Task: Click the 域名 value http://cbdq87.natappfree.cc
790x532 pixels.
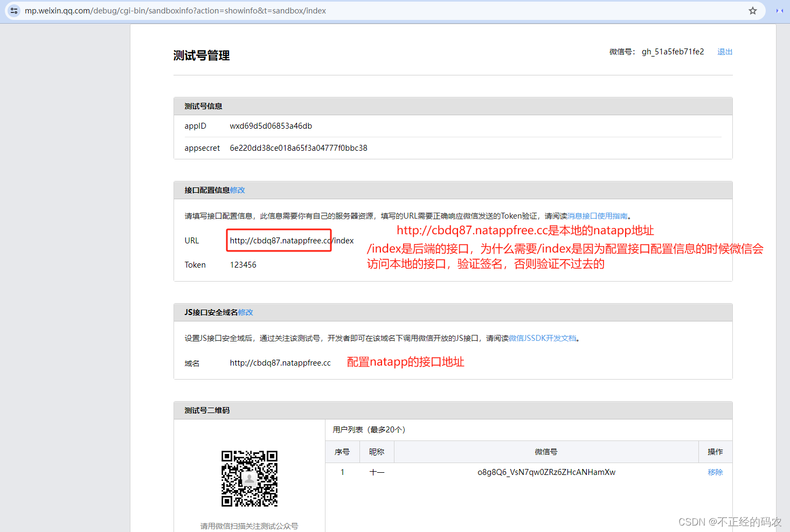Action: pos(280,363)
